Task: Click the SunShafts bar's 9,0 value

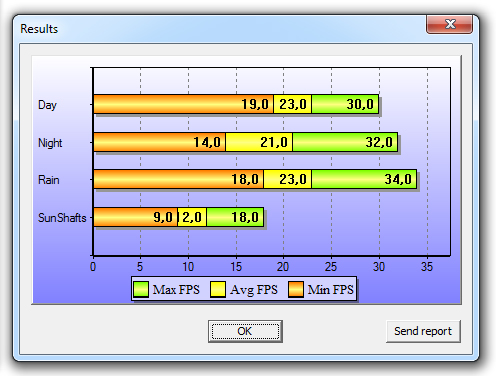Action: (163, 217)
